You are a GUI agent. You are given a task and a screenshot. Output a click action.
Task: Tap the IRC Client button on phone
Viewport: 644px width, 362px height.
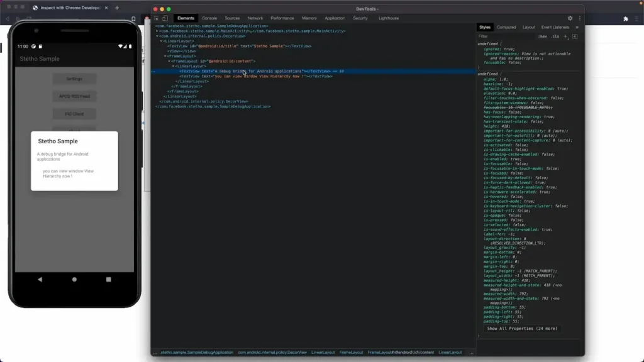(x=74, y=114)
